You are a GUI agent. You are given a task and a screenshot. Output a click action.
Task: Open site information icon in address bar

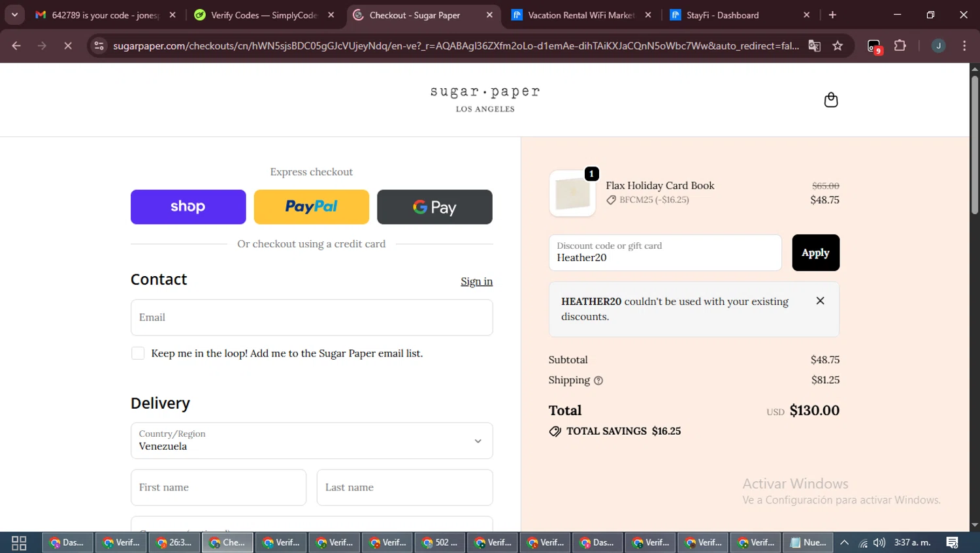point(99,46)
